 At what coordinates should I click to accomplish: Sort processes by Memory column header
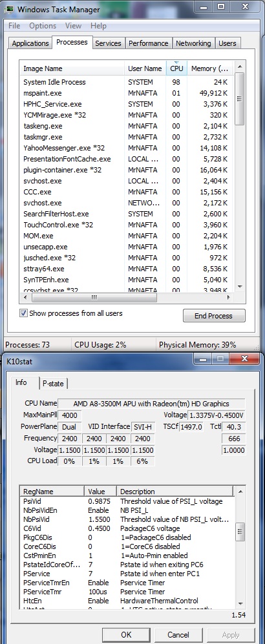210,68
